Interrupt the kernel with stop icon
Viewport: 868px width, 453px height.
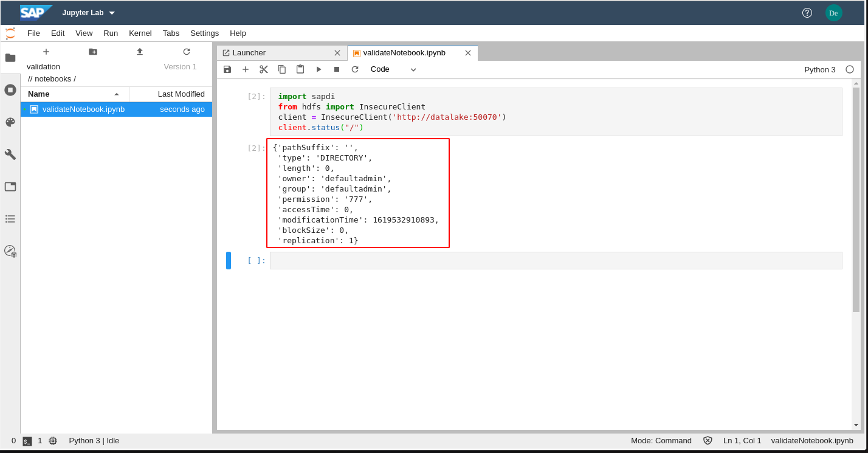tap(337, 69)
